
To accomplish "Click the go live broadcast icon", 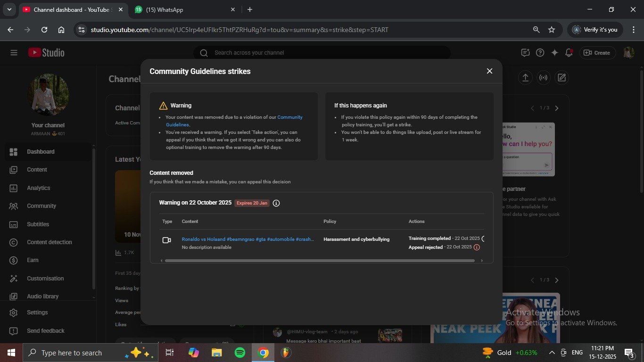I will [543, 78].
